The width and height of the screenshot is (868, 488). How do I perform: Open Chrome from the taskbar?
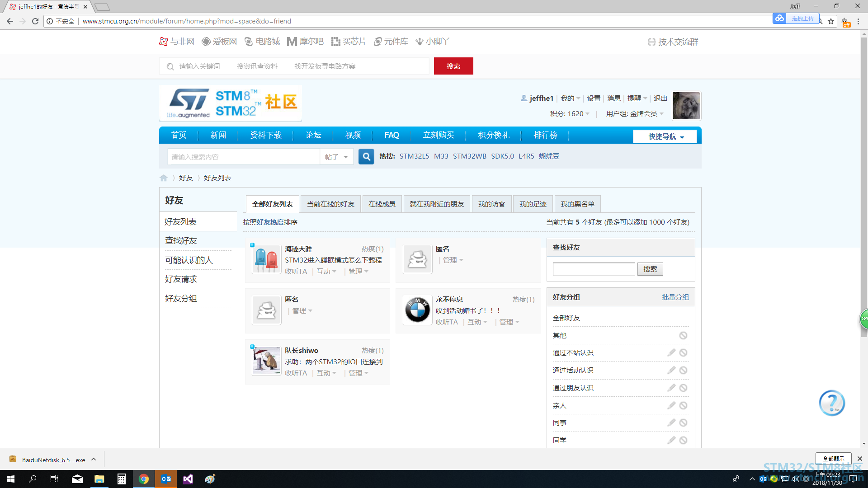(144, 479)
